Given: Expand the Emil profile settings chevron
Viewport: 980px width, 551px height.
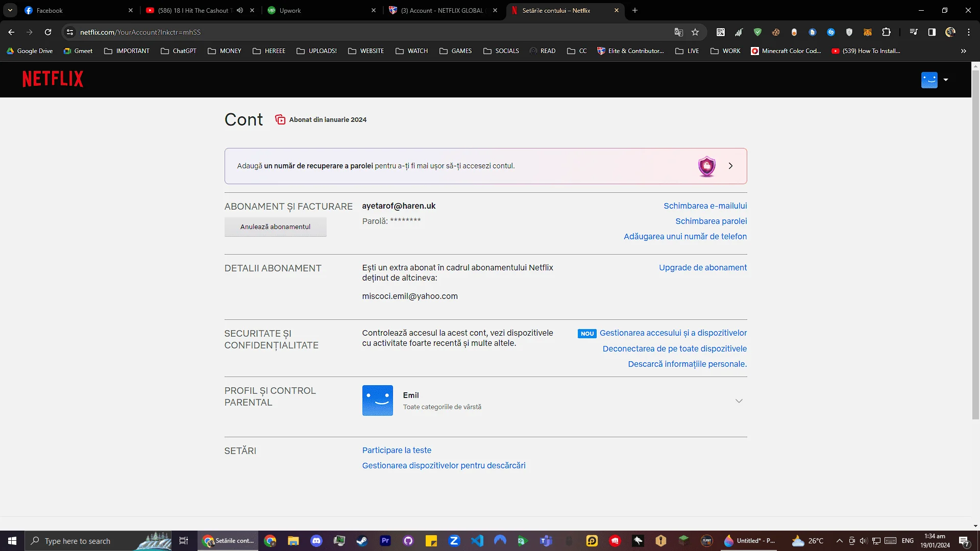Looking at the screenshot, I should pyautogui.click(x=739, y=401).
